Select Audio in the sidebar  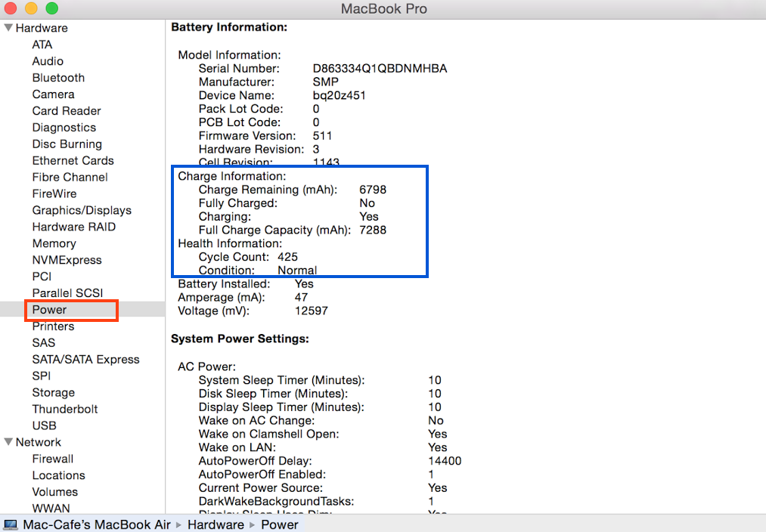(48, 61)
